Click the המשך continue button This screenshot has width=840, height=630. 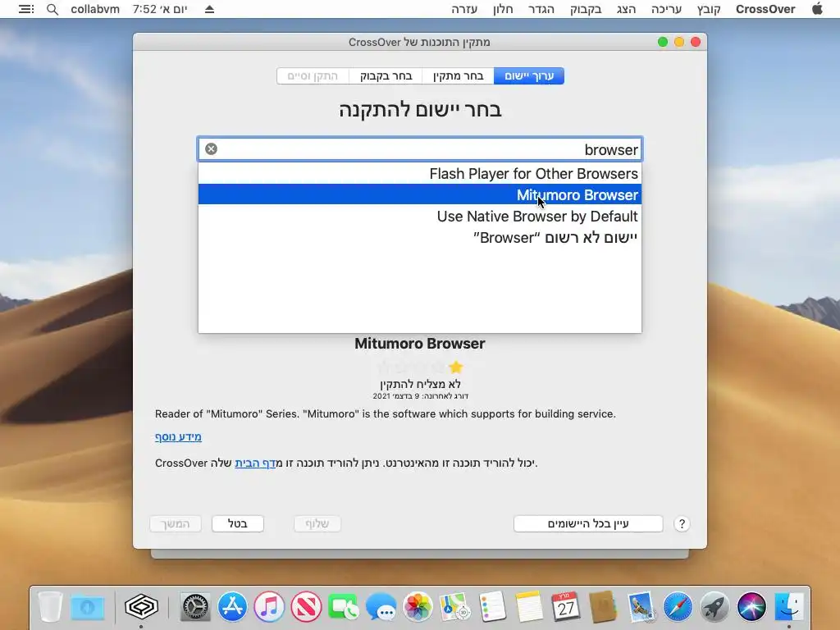tap(176, 524)
